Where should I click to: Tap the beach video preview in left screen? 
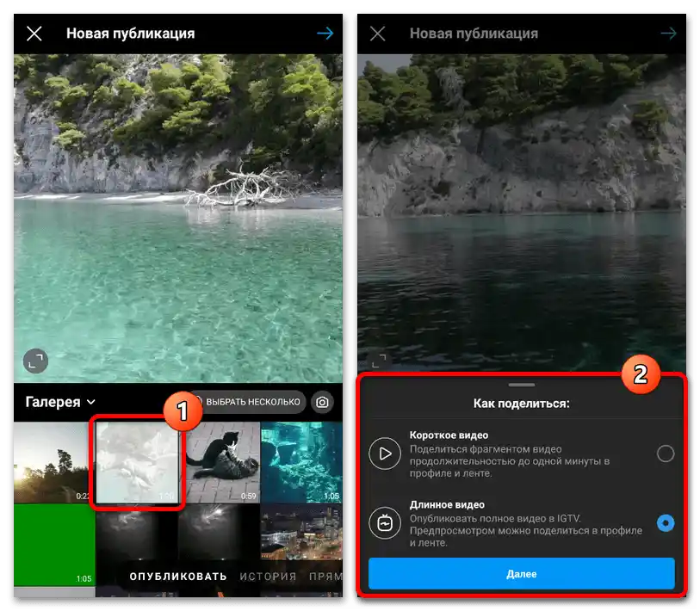tap(178, 219)
